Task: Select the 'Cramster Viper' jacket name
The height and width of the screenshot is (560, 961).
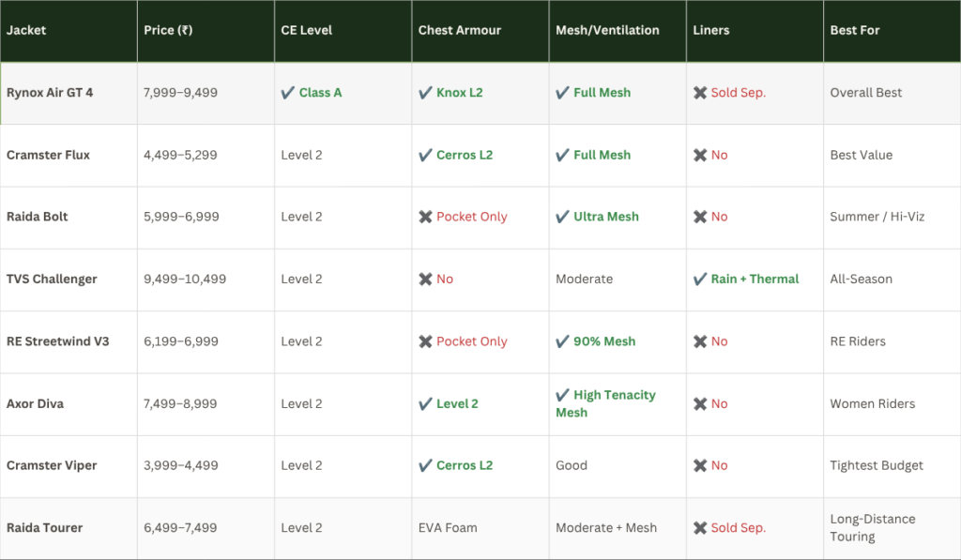Action: (52, 465)
